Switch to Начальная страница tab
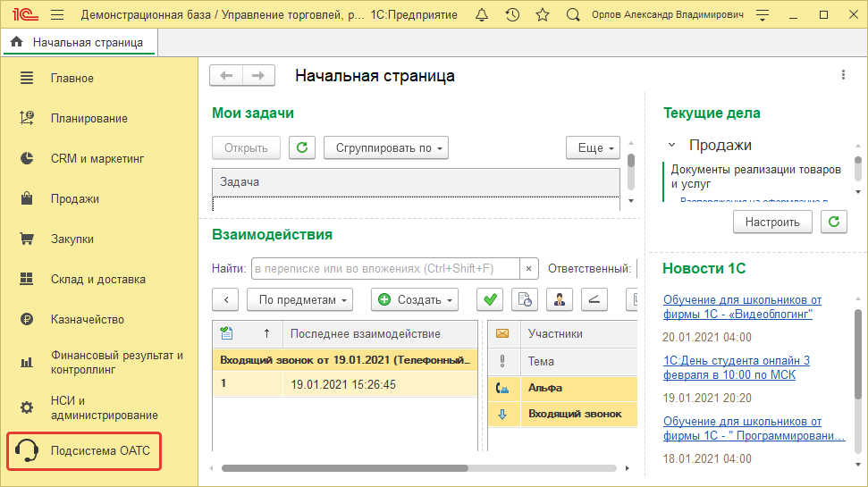The width and height of the screenshot is (868, 487). [79, 42]
